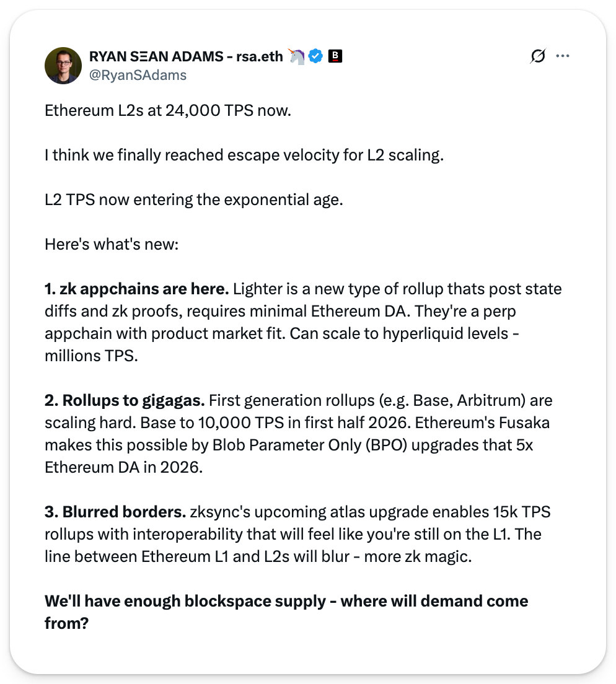Click the unicorn emoji beside rsa.eth
Screen dimensions: 616x684
tap(297, 56)
